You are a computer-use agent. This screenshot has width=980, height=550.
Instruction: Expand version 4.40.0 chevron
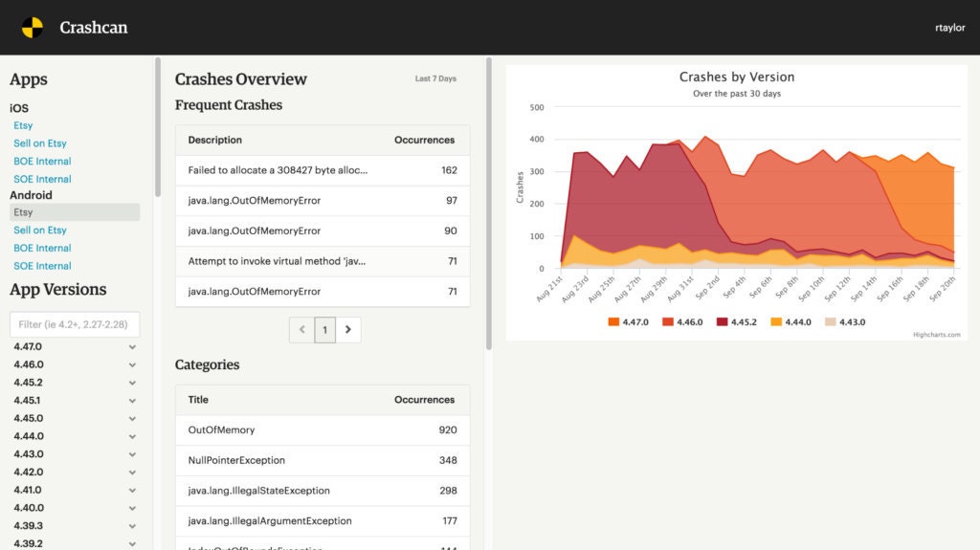click(x=132, y=508)
